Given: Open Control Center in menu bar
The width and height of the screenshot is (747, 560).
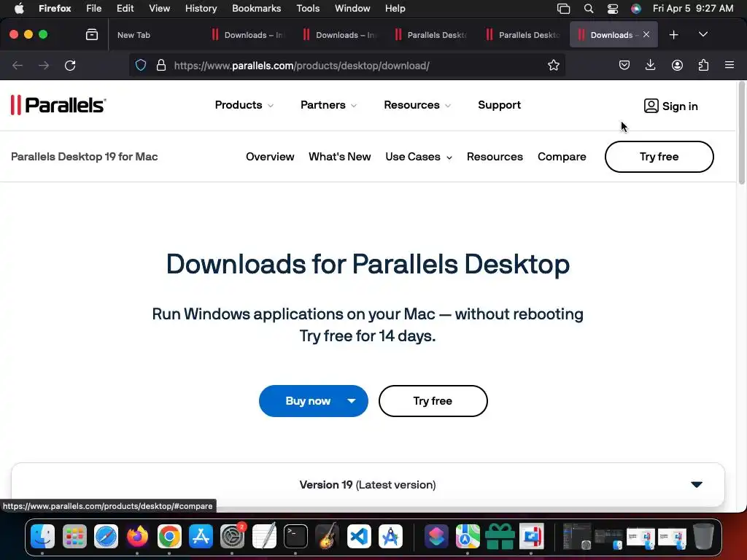Looking at the screenshot, I should pyautogui.click(x=613, y=9).
